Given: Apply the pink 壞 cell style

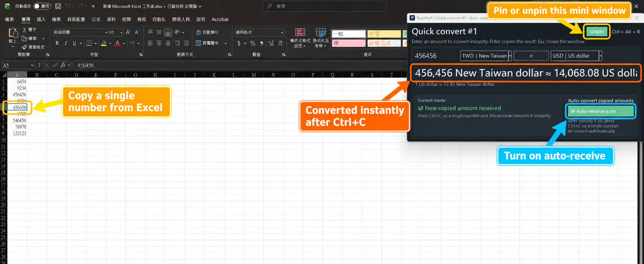Looking at the screenshot, I should [x=349, y=43].
